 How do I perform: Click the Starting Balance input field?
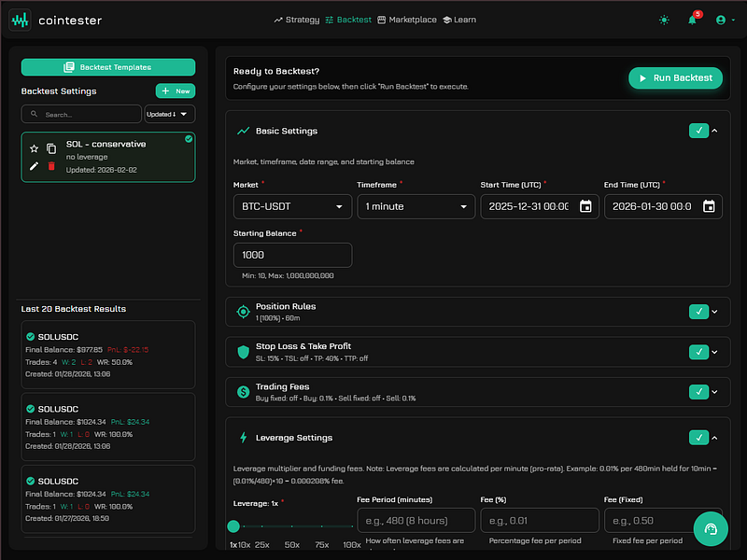292,255
